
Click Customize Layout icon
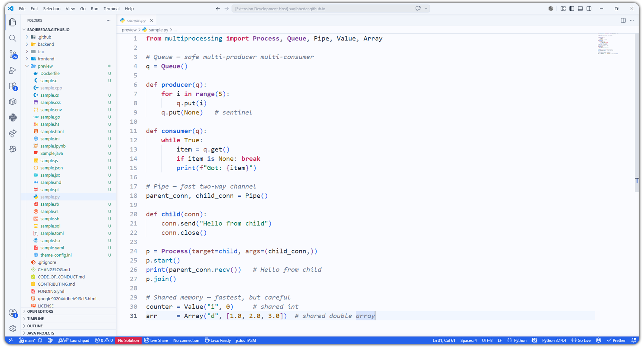tap(563, 9)
